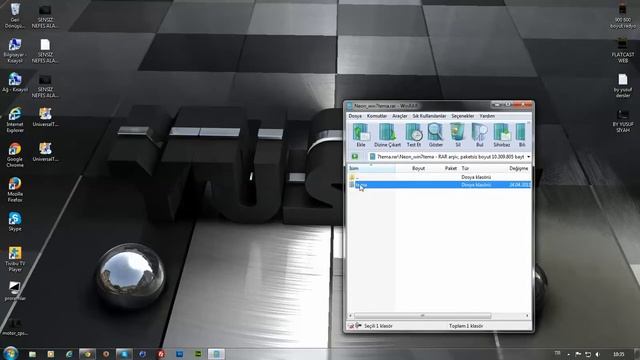
Task: Open the Sık Kullanılanlar menu
Action: (x=429, y=116)
